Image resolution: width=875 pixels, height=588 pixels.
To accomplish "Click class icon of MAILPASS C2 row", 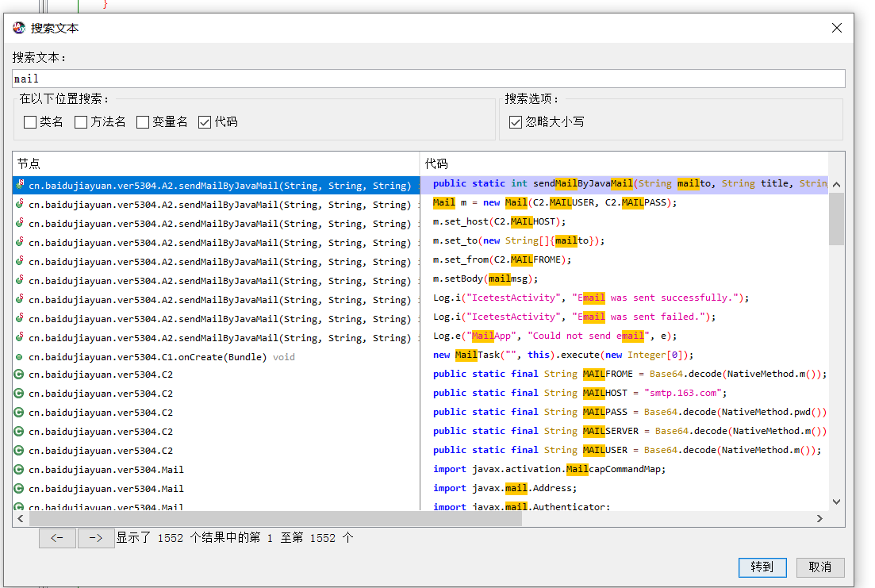I will coord(19,412).
